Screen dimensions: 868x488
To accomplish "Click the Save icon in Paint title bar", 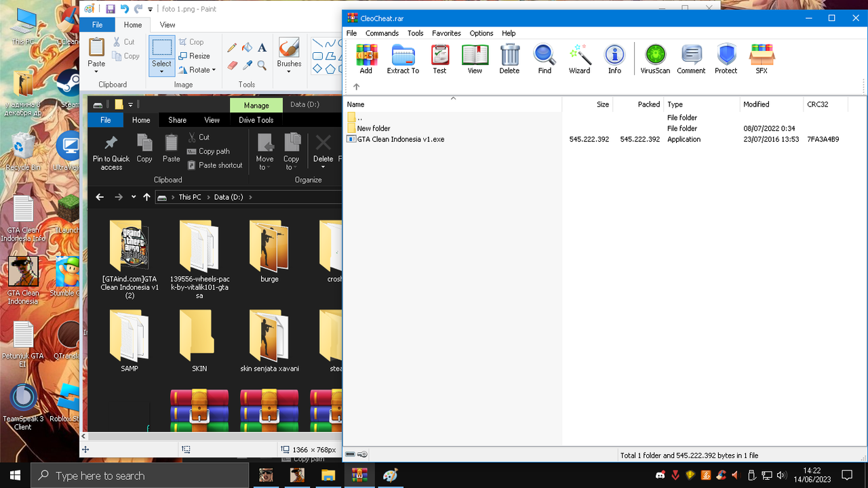I will coord(110,9).
